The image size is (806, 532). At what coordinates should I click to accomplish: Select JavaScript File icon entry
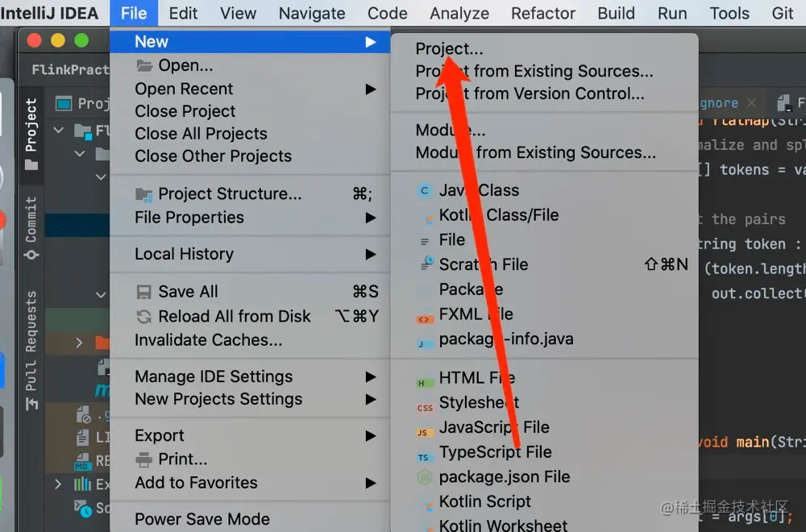click(424, 432)
